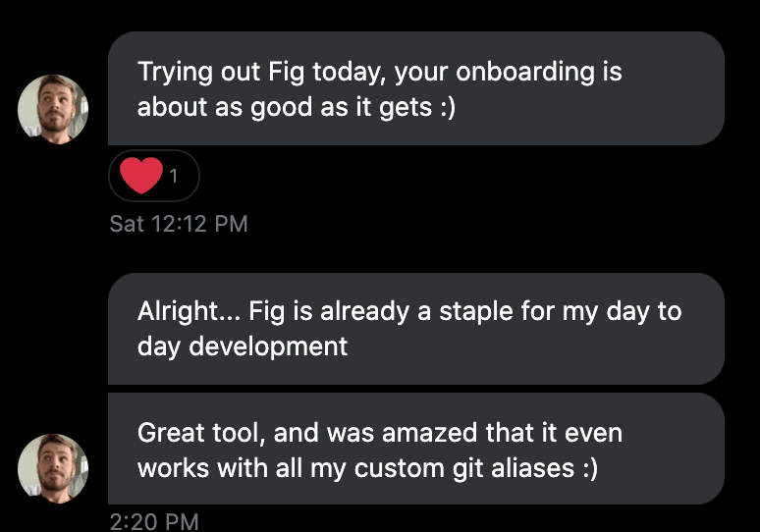The image size is (760, 532).
Task: Click the "Great tool, and was amazed" bubble
Action: pyautogui.click(x=415, y=450)
